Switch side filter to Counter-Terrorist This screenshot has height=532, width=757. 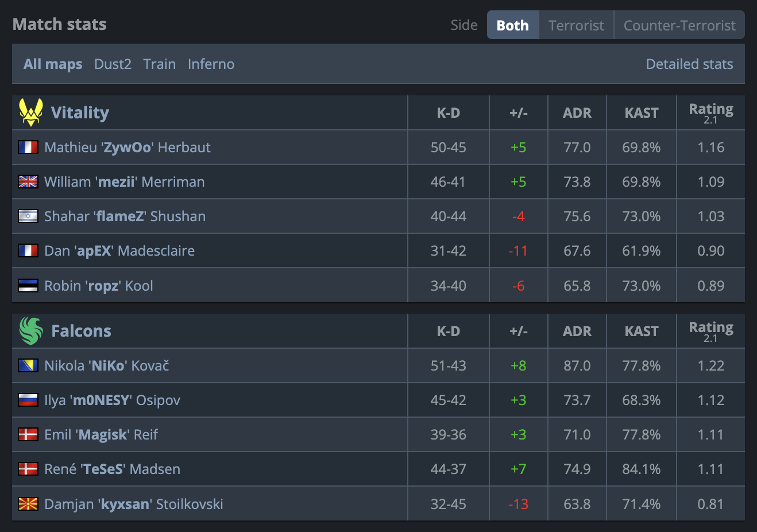[679, 25]
